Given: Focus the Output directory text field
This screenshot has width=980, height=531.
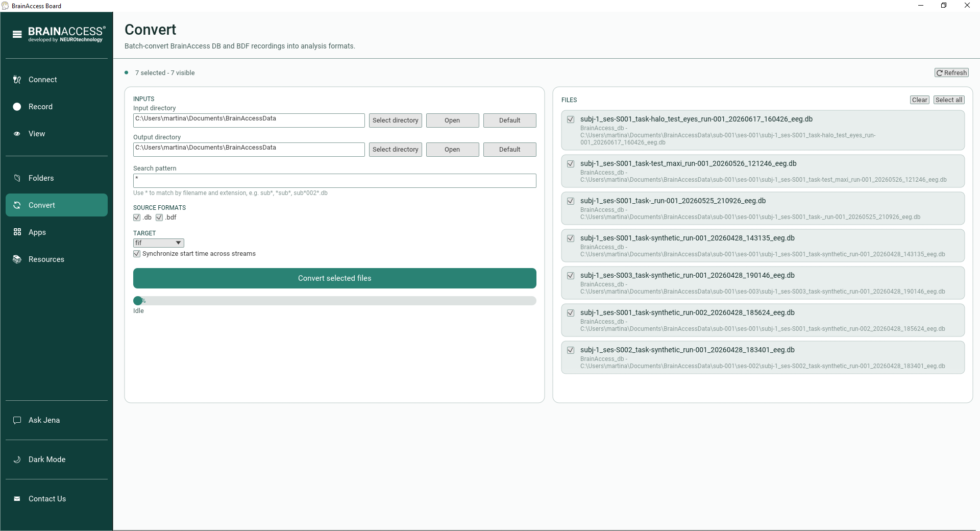Looking at the screenshot, I should coord(249,150).
